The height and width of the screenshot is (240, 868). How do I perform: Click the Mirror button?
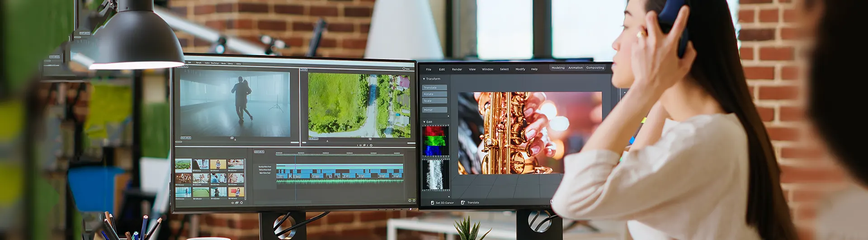434,110
